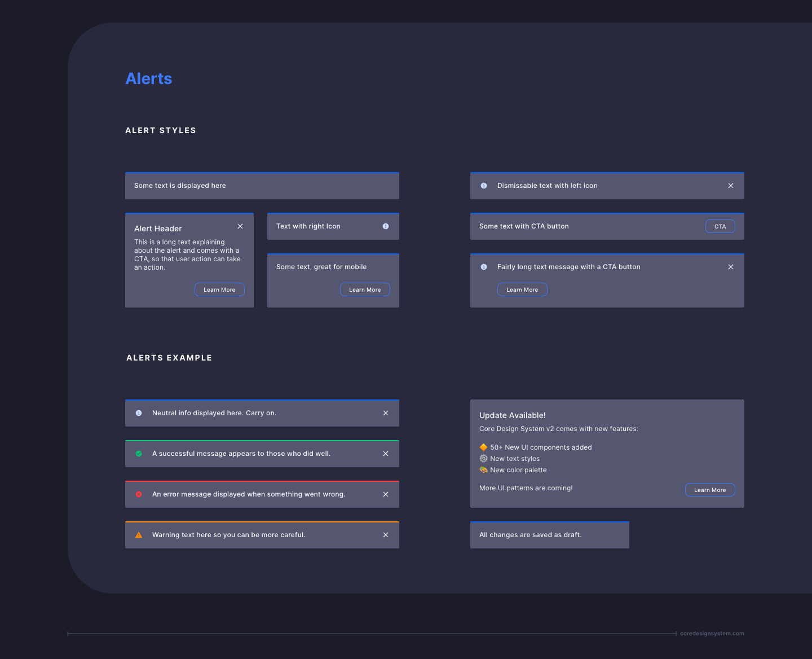Click info icon beside 'Text with right Icon'
Viewport: 812px width, 659px height.
click(x=386, y=226)
